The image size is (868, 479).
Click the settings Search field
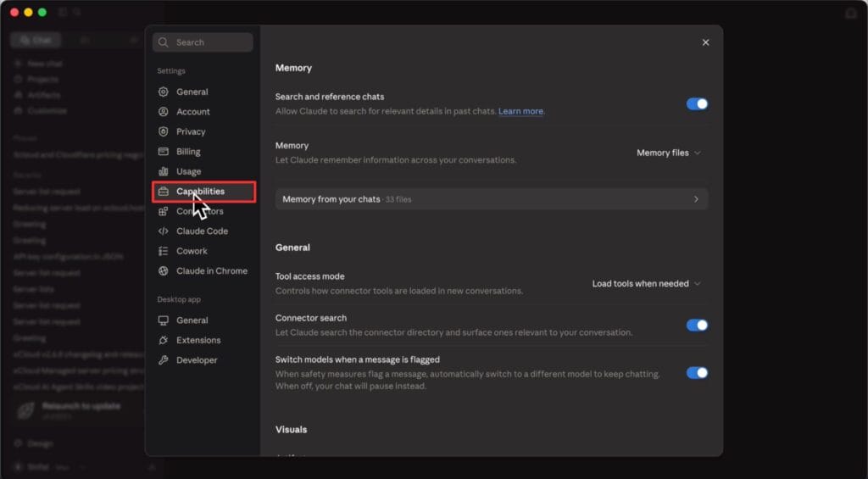click(203, 42)
